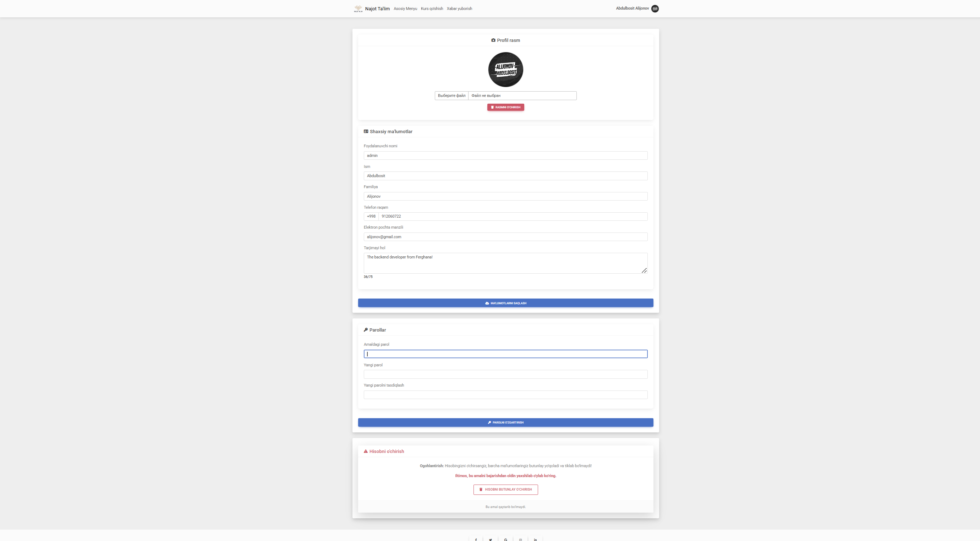Click the Najot Ta'lim logo icon
The width and height of the screenshot is (980, 541).
coord(358,9)
